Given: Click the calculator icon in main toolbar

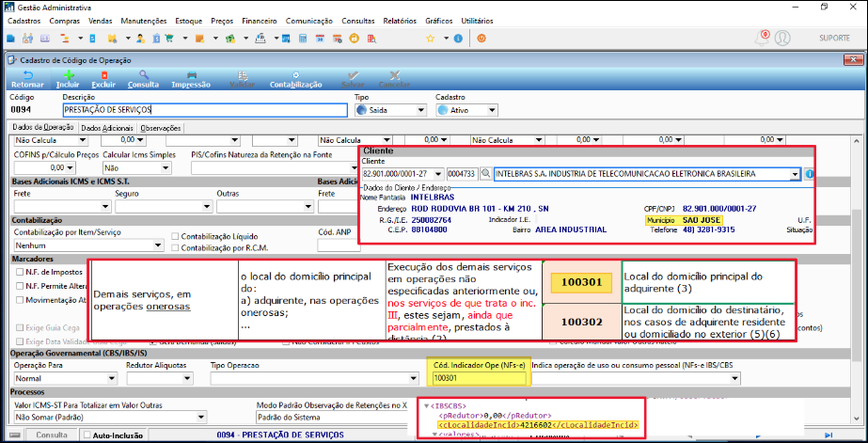Looking at the screenshot, I should tap(303, 39).
